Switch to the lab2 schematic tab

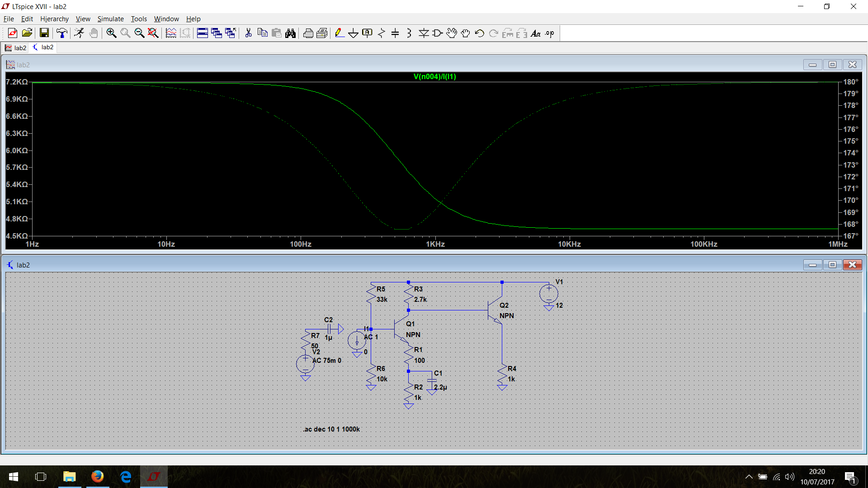[43, 47]
